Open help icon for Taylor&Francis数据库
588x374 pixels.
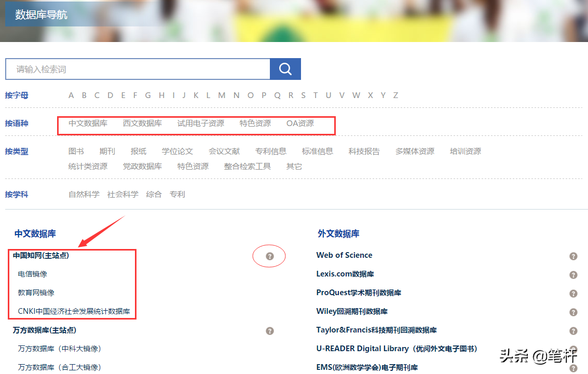(573, 331)
